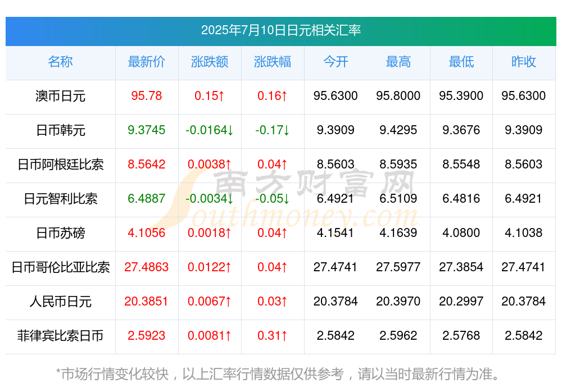The width and height of the screenshot is (562, 392).
Task: Click the change value 0.15↑
Action: tap(209, 95)
